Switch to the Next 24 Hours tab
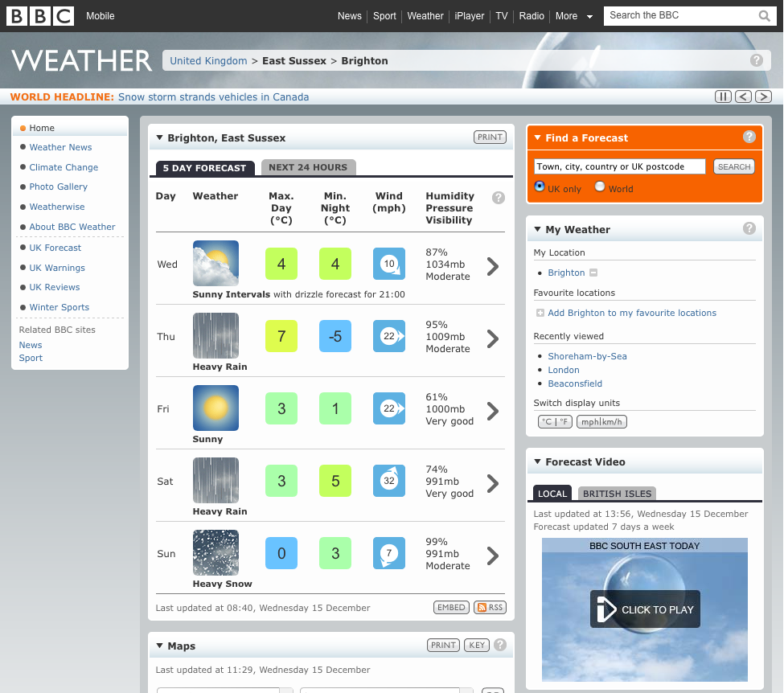Viewport: 784px width, 693px height. point(308,167)
